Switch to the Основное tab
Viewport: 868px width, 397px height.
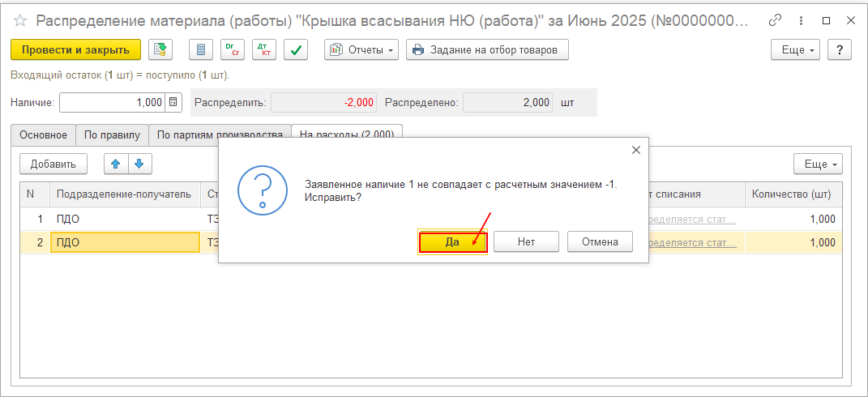point(43,135)
